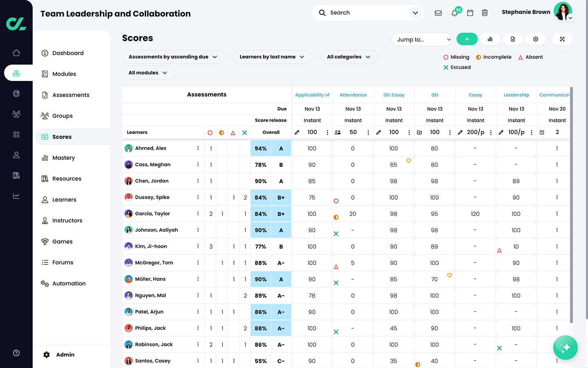Open the Essay assessment link
Viewport: 588px width, 368px height.
coord(476,95)
